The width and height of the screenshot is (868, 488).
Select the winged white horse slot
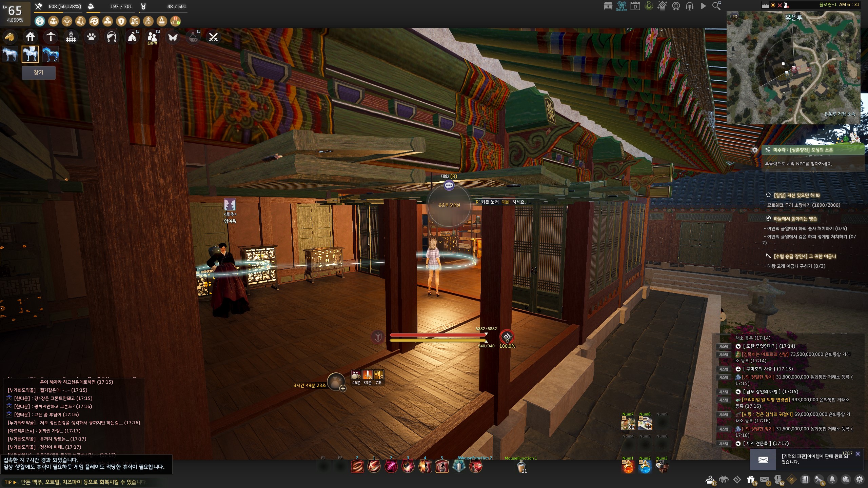[30, 54]
